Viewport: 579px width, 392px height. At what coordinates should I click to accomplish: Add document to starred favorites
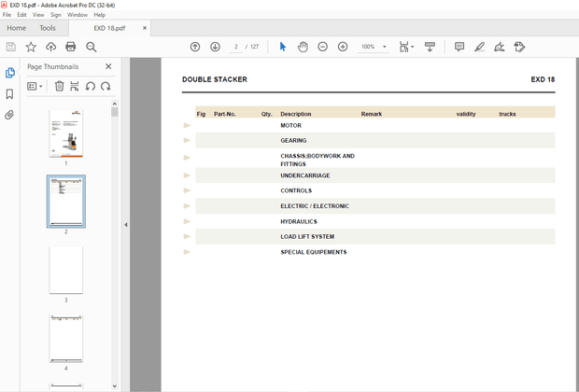tap(31, 47)
